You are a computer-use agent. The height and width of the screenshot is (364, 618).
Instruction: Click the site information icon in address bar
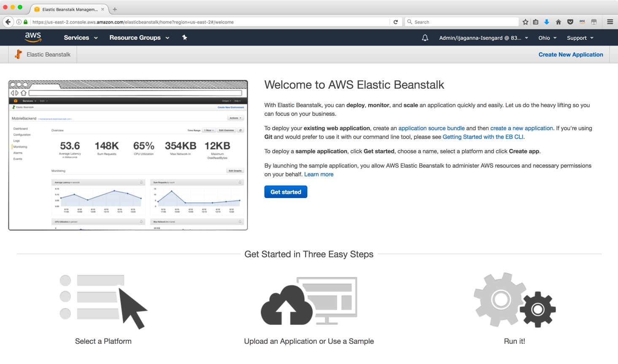pos(19,22)
